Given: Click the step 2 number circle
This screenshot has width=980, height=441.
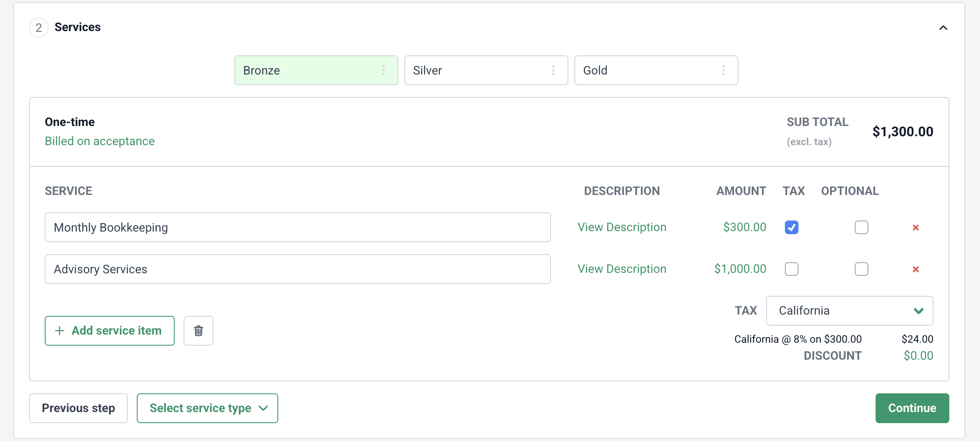Looking at the screenshot, I should point(39,28).
